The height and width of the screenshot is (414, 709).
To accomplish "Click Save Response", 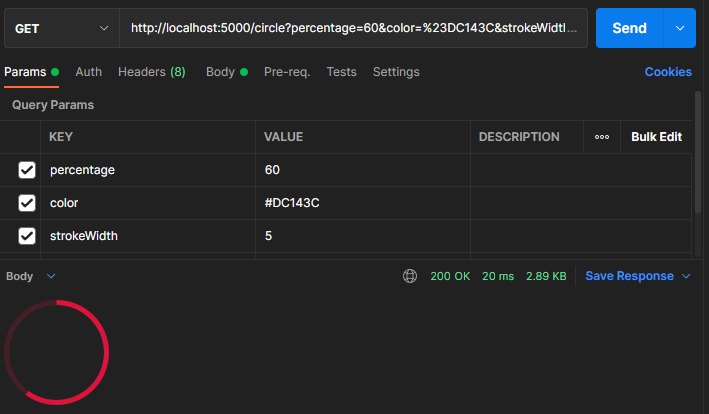I will click(629, 276).
